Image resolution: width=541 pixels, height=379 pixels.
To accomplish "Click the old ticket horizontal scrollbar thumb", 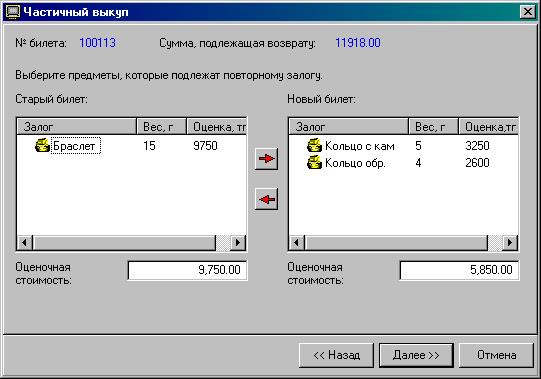I will click(124, 243).
